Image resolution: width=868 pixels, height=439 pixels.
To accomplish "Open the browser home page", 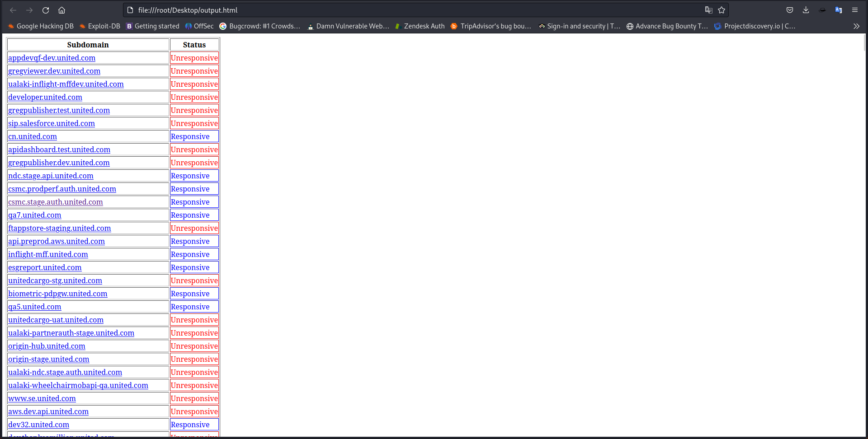I will tap(61, 10).
